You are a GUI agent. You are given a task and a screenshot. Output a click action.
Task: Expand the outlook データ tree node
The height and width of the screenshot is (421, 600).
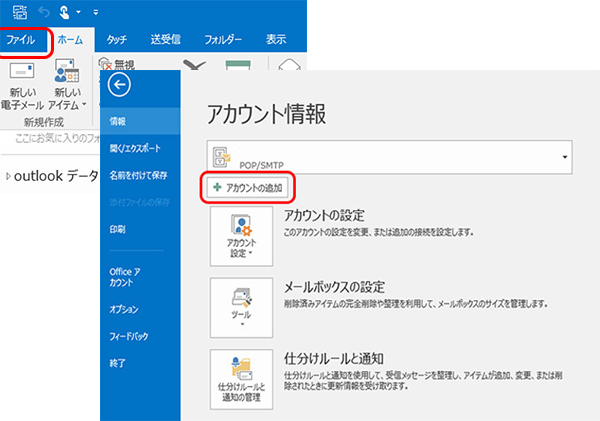tap(9, 177)
